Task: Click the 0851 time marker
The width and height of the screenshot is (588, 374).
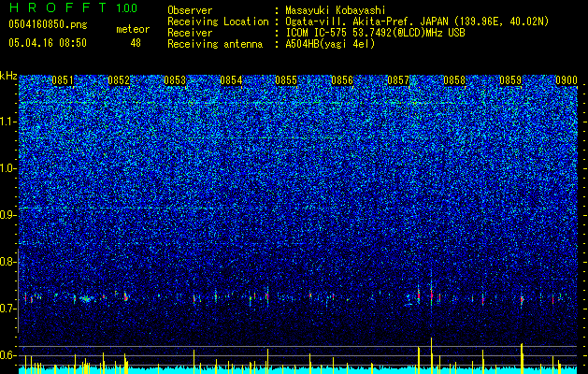Action: [63, 80]
